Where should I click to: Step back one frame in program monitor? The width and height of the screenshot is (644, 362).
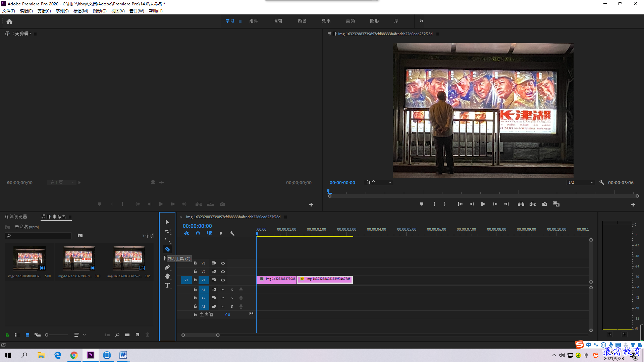(472, 204)
